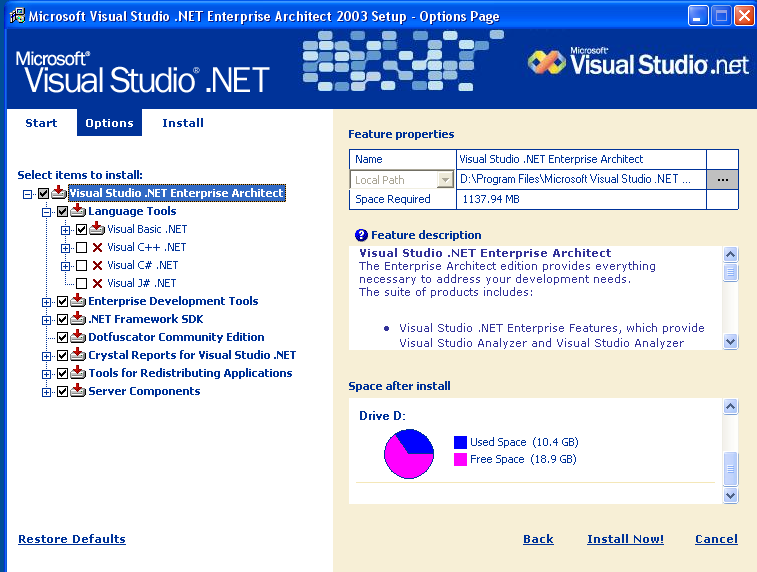Viewport: 757px width, 572px height.
Task: Click install icon beside Enterprise Development Tools
Action: click(x=78, y=301)
